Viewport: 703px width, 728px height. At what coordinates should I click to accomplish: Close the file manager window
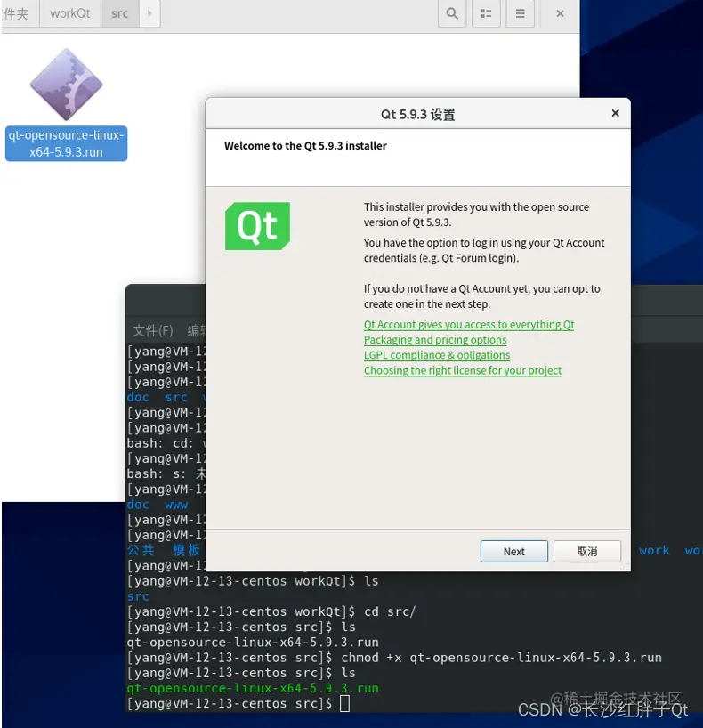560,13
